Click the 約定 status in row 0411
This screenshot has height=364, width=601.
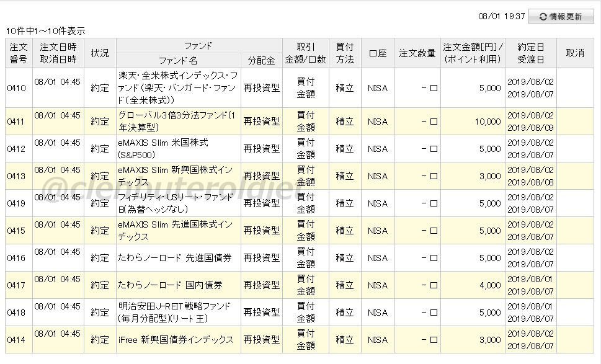pos(100,122)
